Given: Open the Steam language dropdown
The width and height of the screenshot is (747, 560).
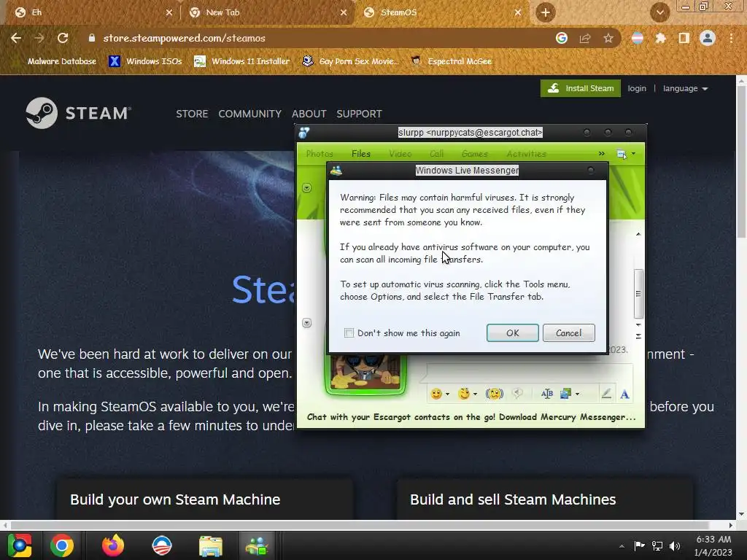Looking at the screenshot, I should [685, 88].
